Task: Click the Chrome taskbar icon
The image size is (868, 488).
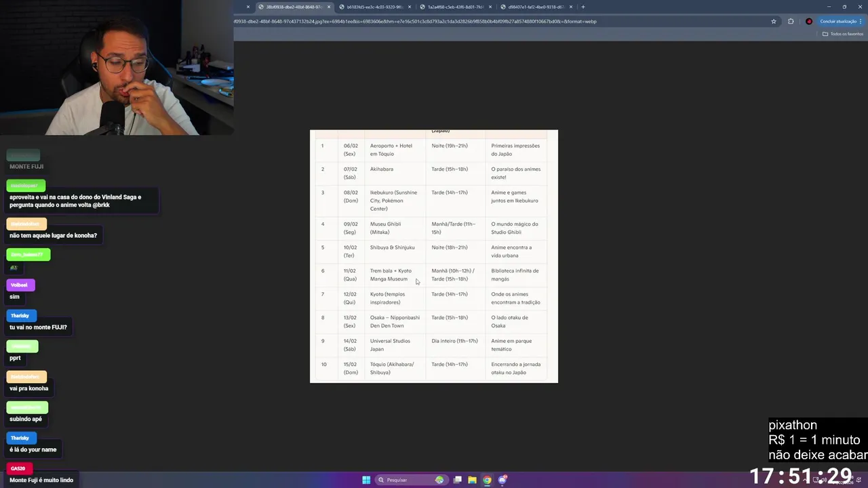Action: click(487, 480)
